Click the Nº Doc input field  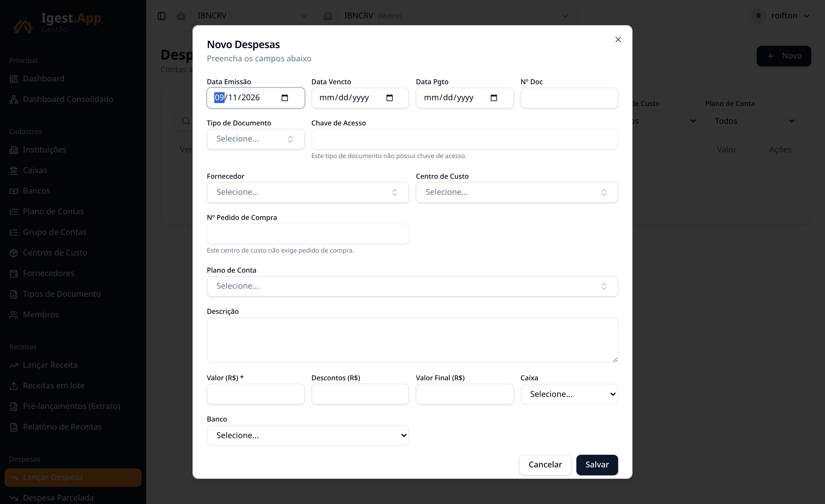pyautogui.click(x=569, y=98)
